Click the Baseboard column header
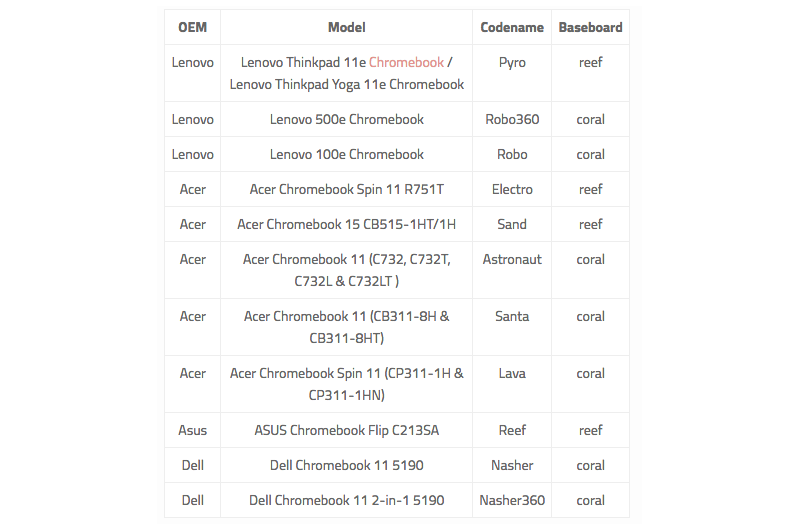Image resolution: width=800 pixels, height=530 pixels. point(590,27)
